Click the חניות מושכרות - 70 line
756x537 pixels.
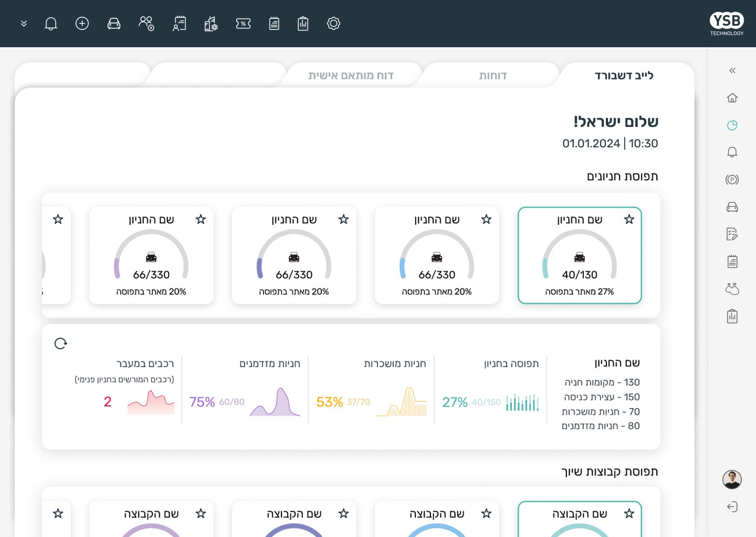coord(601,411)
